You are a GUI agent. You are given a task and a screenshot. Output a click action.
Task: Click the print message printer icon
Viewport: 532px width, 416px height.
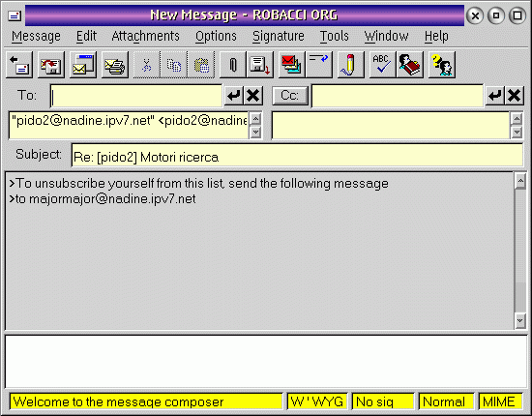click(x=115, y=65)
